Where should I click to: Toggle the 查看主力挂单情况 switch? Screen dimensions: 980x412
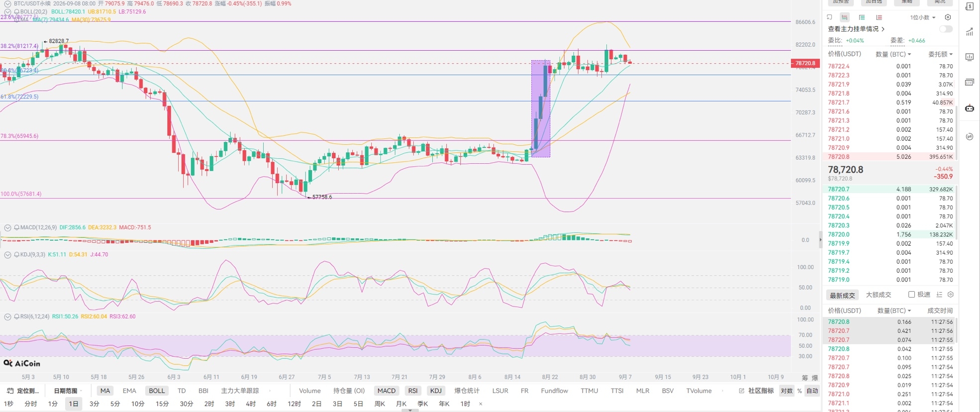pyautogui.click(x=946, y=29)
